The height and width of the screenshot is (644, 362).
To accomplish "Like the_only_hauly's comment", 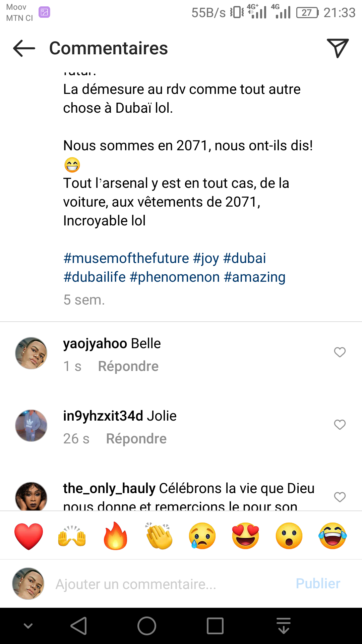I will 340,497.
